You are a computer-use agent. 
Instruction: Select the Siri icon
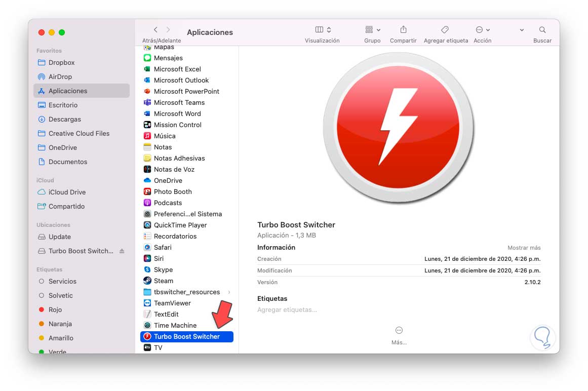click(147, 259)
